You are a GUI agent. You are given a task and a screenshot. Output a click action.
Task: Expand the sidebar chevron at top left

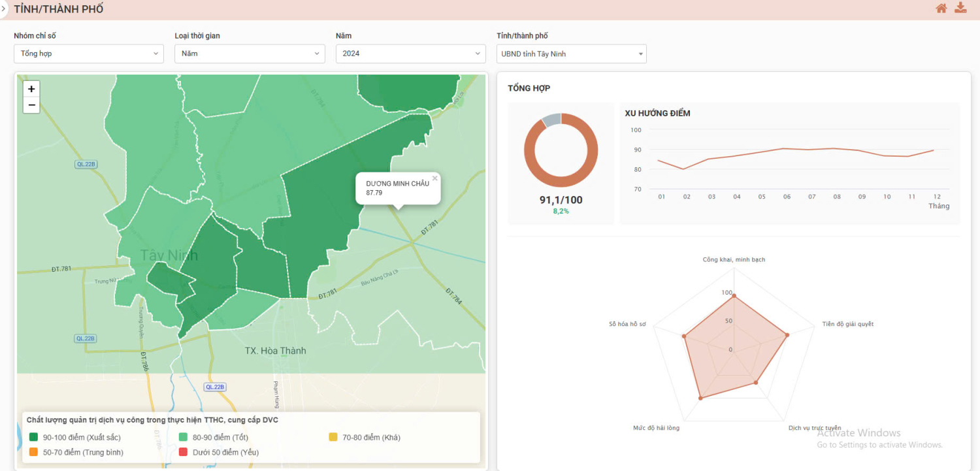pyautogui.click(x=3, y=9)
